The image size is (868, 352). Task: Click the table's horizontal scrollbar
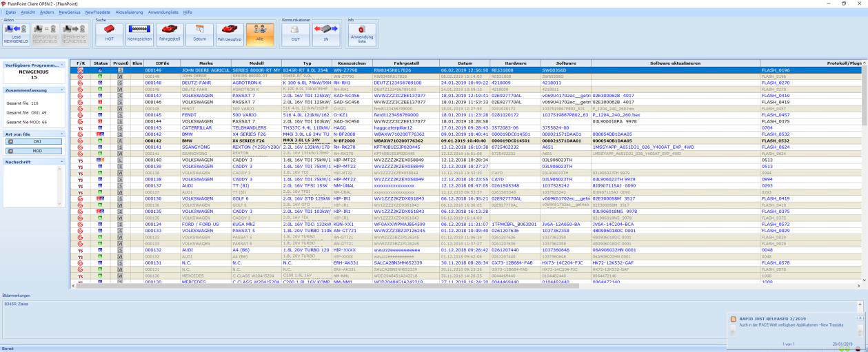469,284
